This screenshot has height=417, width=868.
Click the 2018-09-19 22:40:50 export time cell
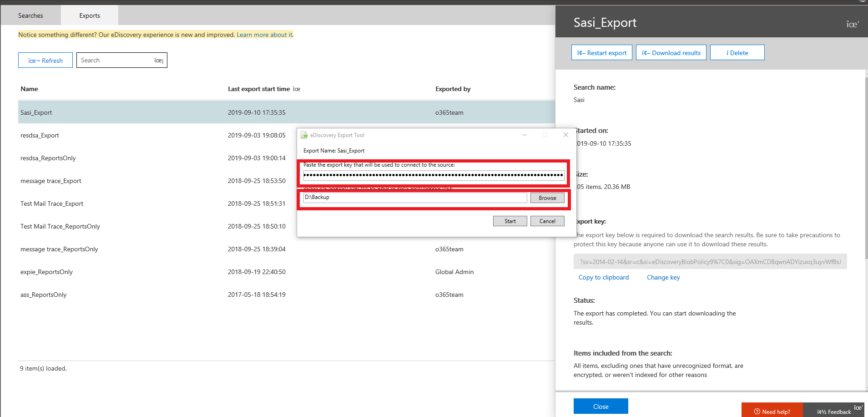[x=257, y=272]
